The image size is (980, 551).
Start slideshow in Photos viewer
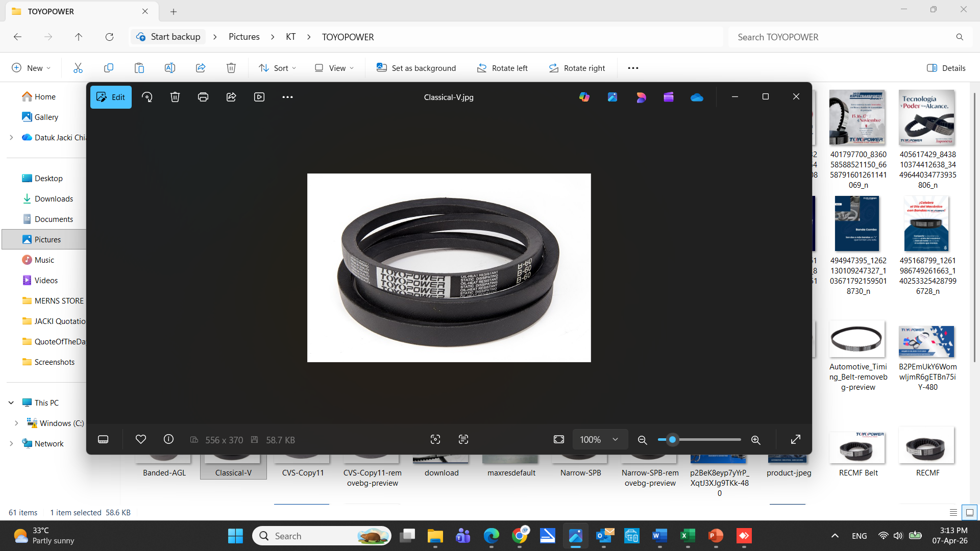259,97
